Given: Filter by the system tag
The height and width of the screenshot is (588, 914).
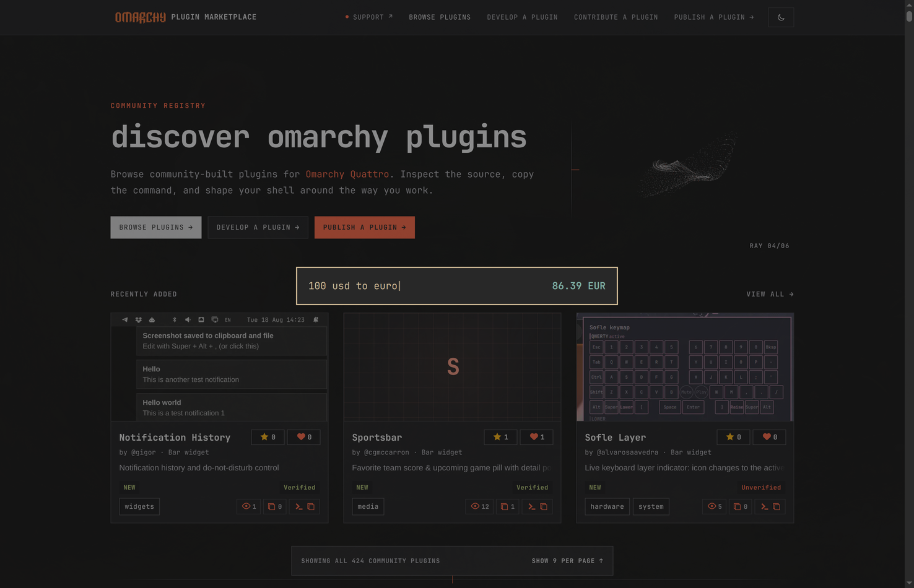Looking at the screenshot, I should [651, 506].
